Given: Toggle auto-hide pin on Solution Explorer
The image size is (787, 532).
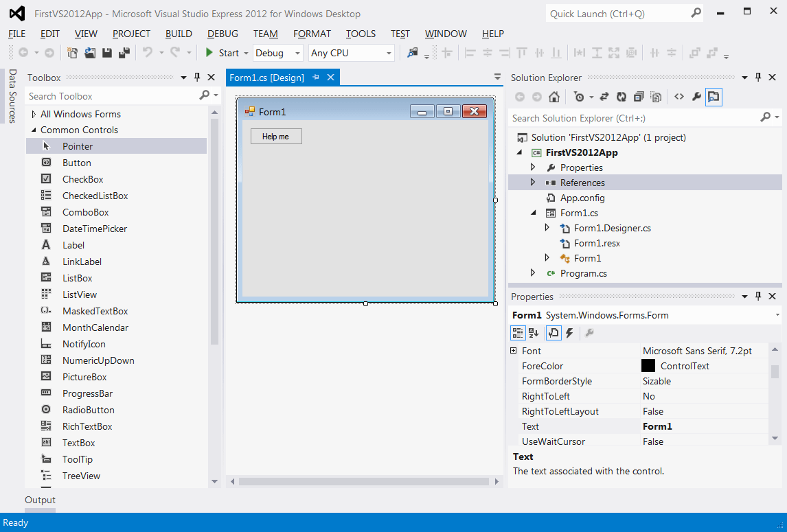Looking at the screenshot, I should [758, 78].
